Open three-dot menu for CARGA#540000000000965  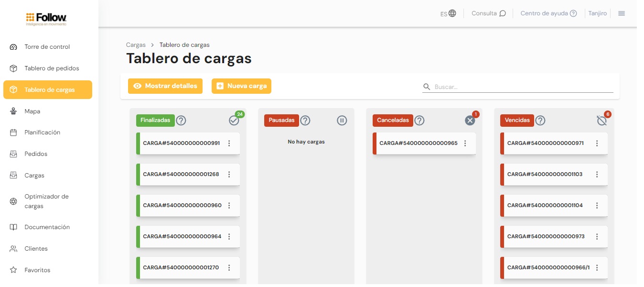click(x=465, y=143)
